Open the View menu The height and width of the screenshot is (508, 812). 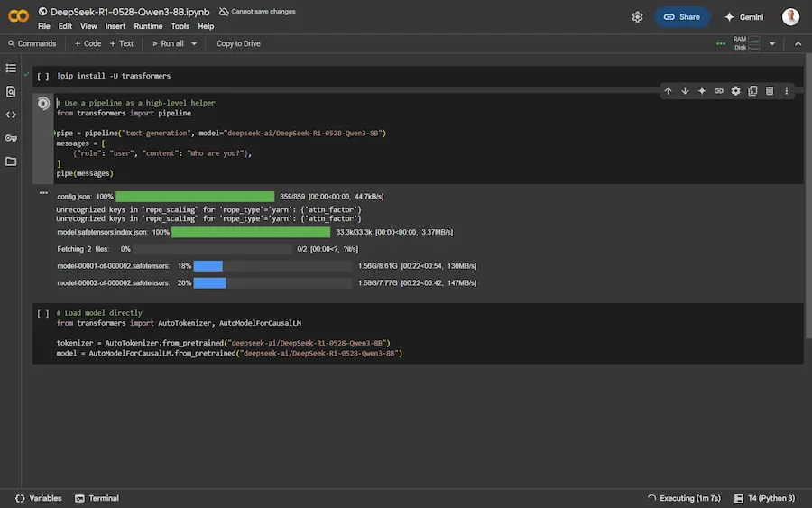[88, 26]
